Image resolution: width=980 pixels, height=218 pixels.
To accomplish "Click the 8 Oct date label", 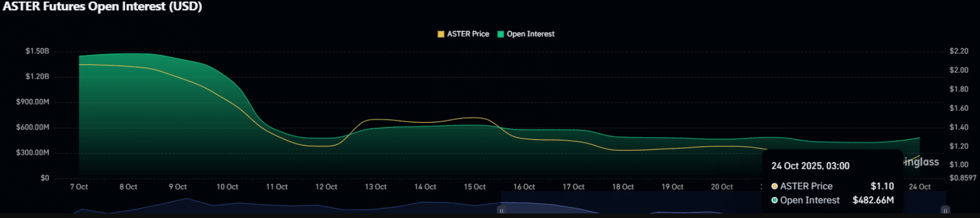I will click(128, 187).
